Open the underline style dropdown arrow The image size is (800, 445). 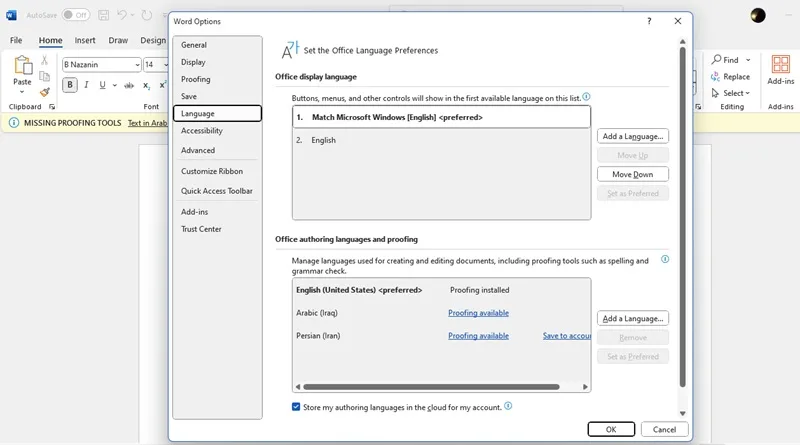pyautogui.click(x=114, y=85)
